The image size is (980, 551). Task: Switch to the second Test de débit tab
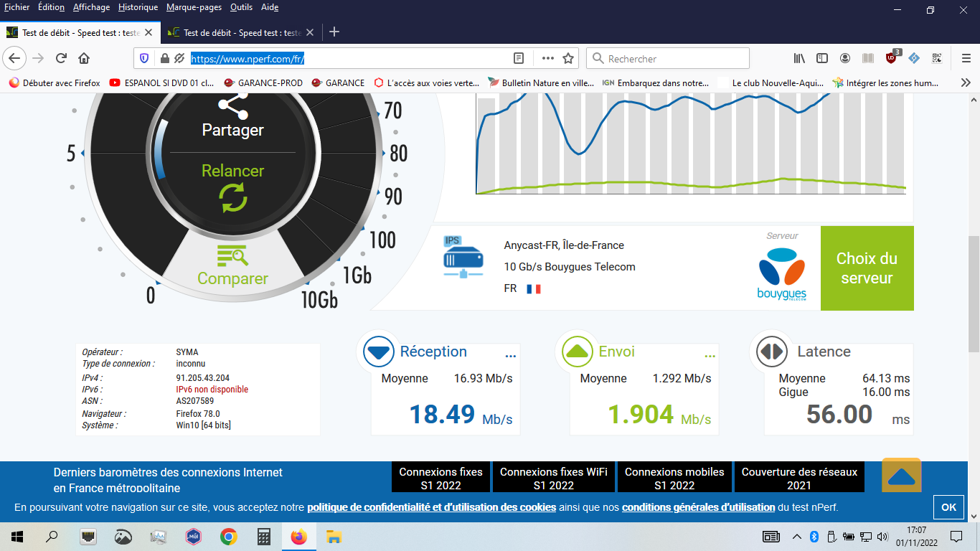tap(242, 32)
